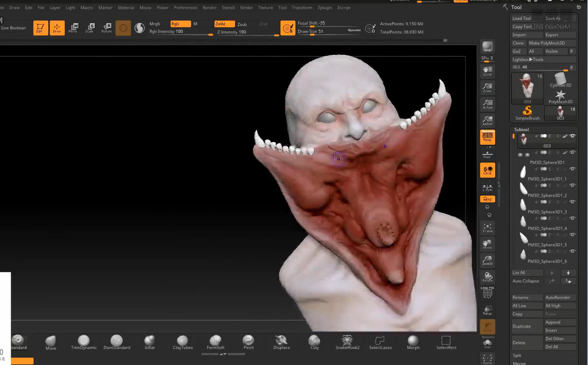Select the SelectLasso brush

[380, 342]
